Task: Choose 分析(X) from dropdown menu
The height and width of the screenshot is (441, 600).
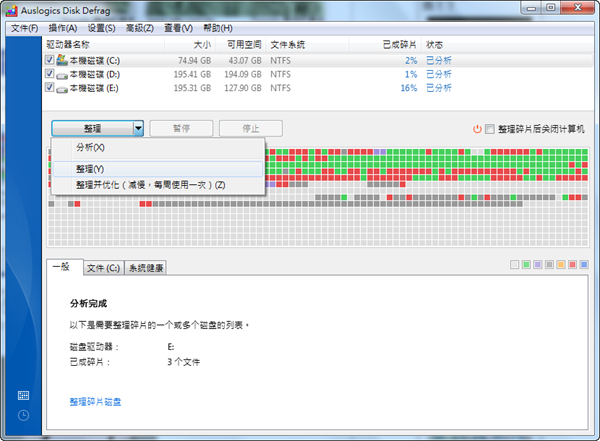Action: (158, 148)
